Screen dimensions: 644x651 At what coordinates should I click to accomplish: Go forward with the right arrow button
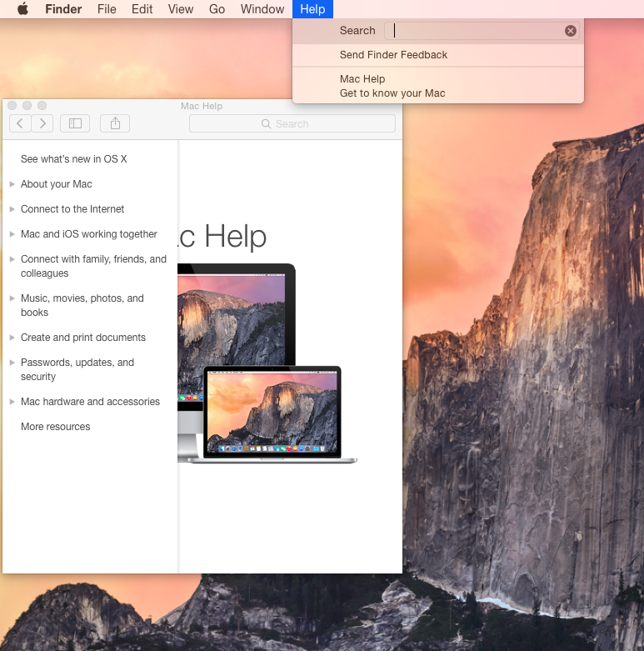(x=42, y=123)
